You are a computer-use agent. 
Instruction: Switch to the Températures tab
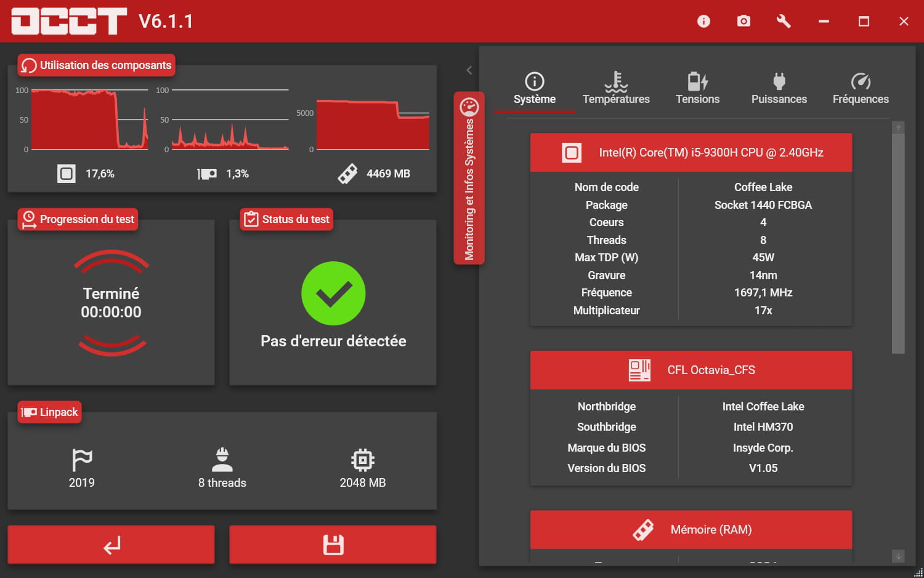coord(616,89)
